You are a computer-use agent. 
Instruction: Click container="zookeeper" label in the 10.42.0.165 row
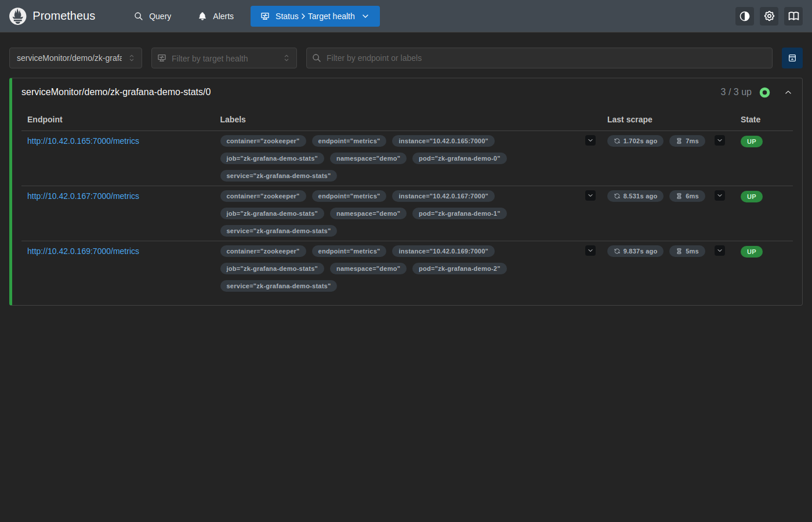pos(263,141)
